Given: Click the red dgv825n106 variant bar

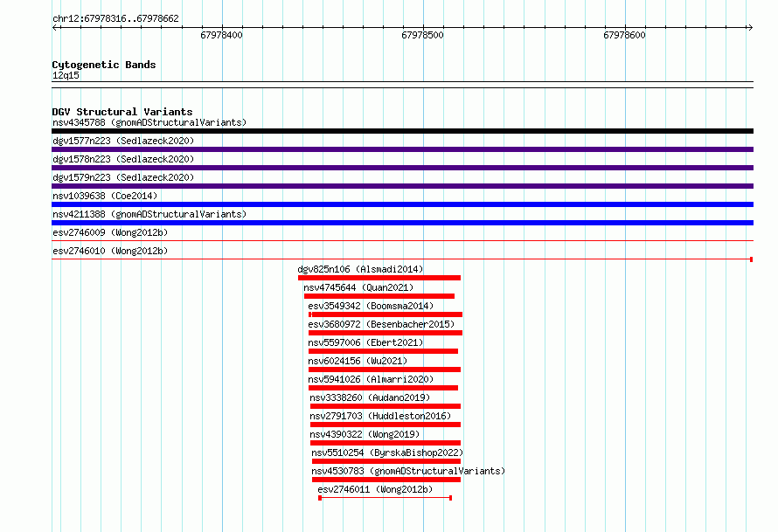Looking at the screenshot, I should [x=379, y=278].
